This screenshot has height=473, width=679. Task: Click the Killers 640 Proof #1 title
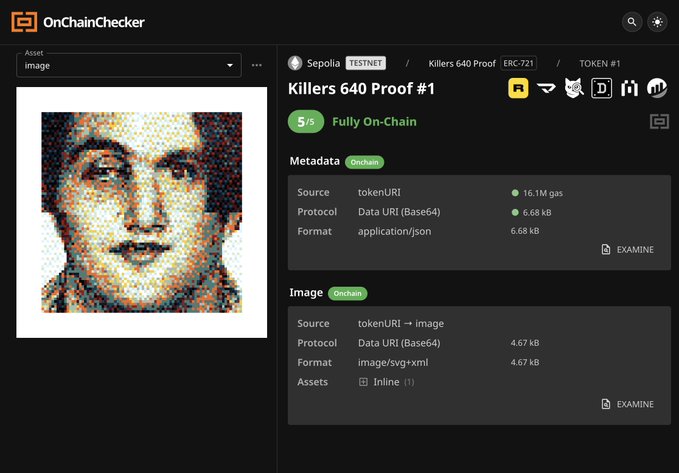(361, 88)
